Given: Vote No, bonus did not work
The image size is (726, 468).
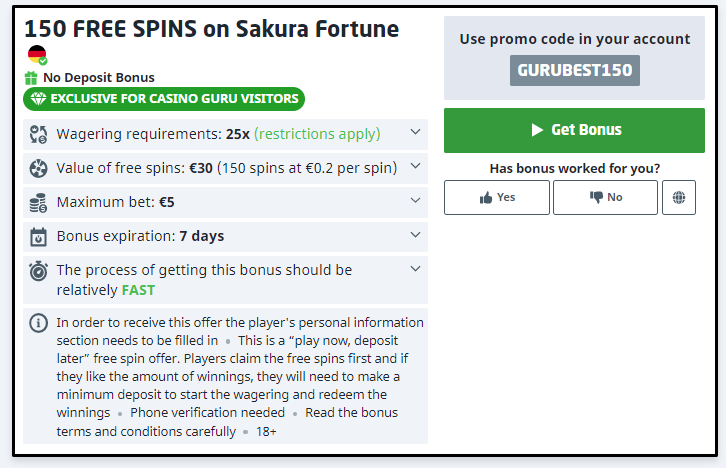Looking at the screenshot, I should click(606, 197).
